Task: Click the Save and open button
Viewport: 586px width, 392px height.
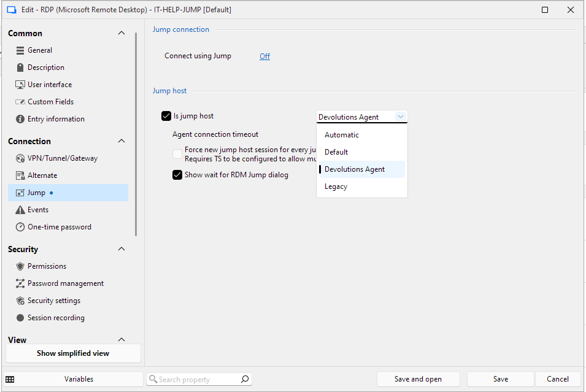Action: pyautogui.click(x=418, y=379)
